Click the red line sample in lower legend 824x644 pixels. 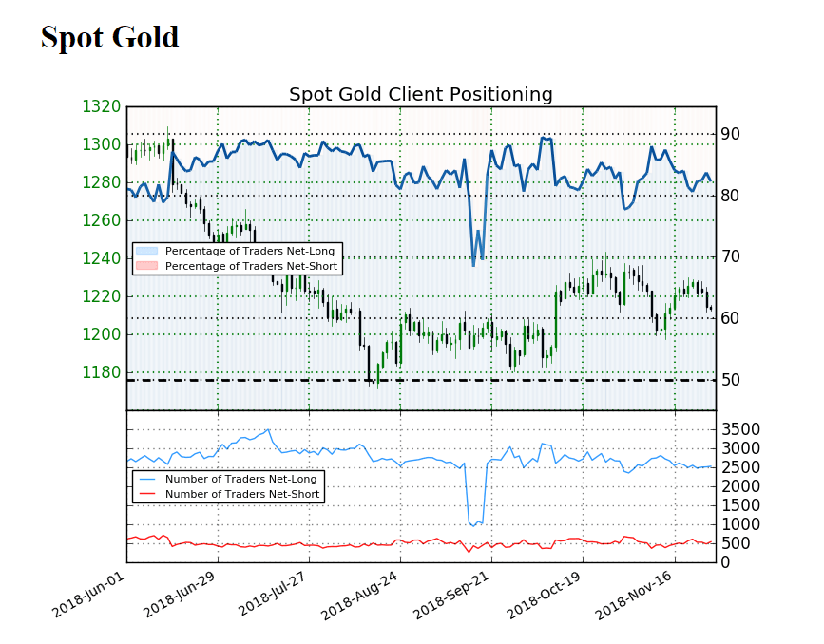pos(146,494)
